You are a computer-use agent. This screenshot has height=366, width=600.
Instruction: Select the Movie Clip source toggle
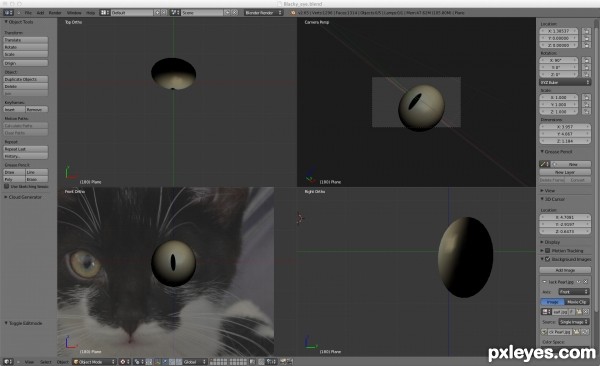(x=577, y=302)
